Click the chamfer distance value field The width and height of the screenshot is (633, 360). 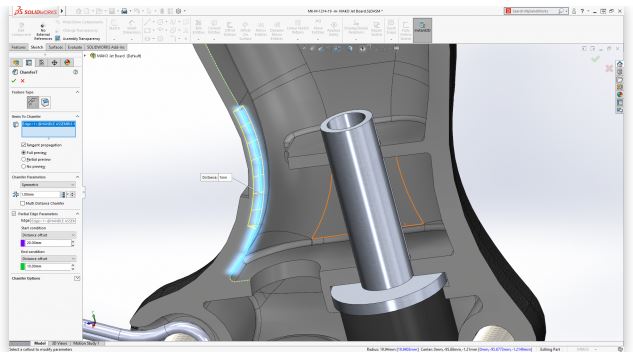pyautogui.click(x=40, y=195)
